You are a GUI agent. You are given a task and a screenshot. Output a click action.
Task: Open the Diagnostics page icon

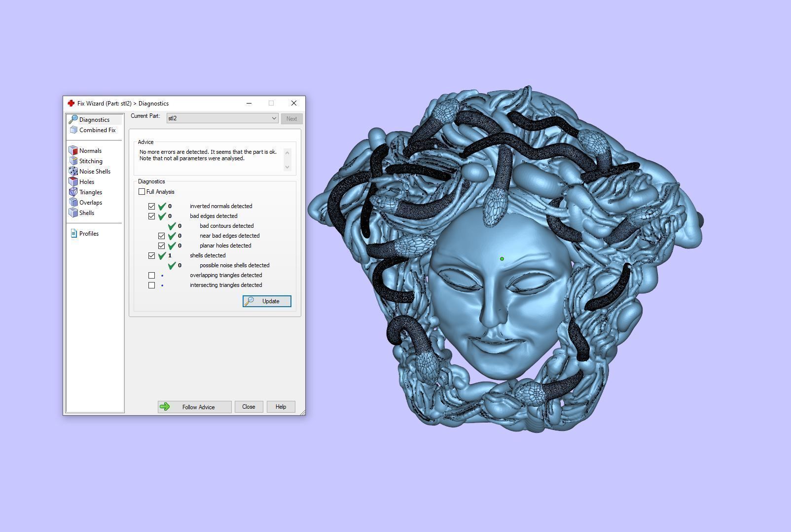73,119
